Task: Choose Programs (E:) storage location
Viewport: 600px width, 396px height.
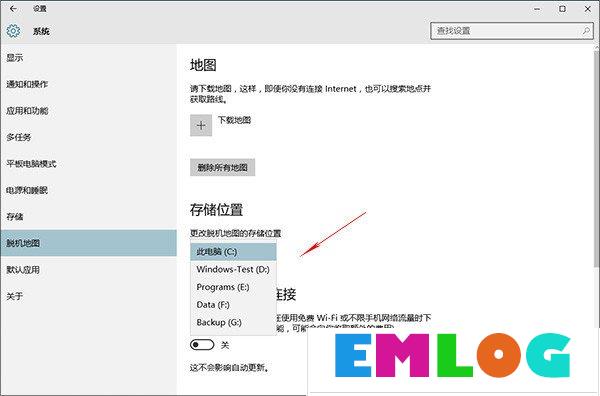Action: click(x=233, y=287)
